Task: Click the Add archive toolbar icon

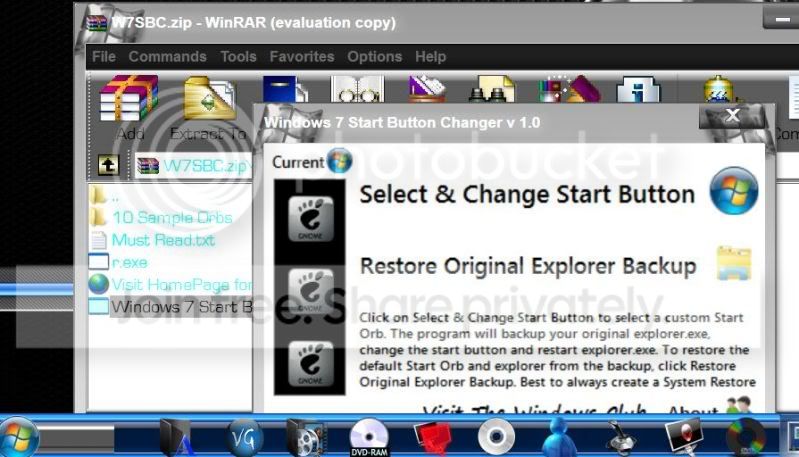Action: 129,99
